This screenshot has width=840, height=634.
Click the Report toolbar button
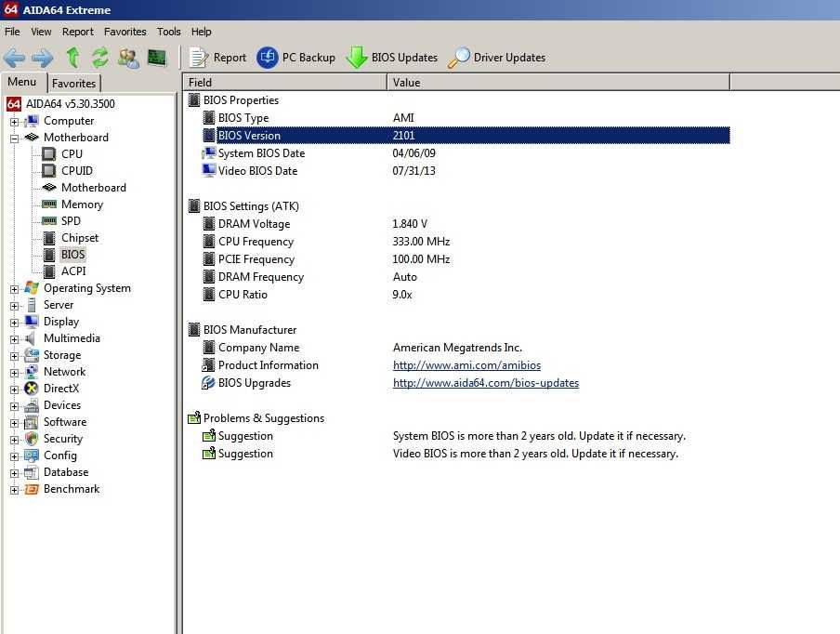(217, 58)
